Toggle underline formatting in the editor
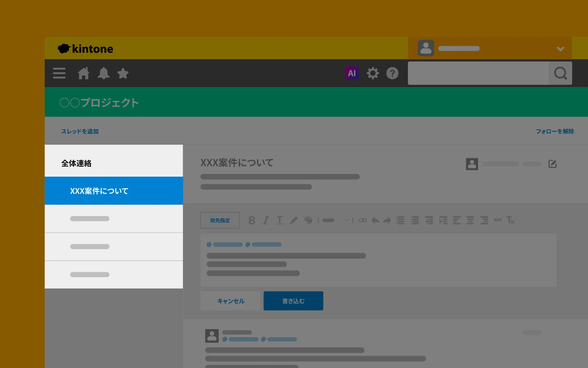 (x=280, y=220)
